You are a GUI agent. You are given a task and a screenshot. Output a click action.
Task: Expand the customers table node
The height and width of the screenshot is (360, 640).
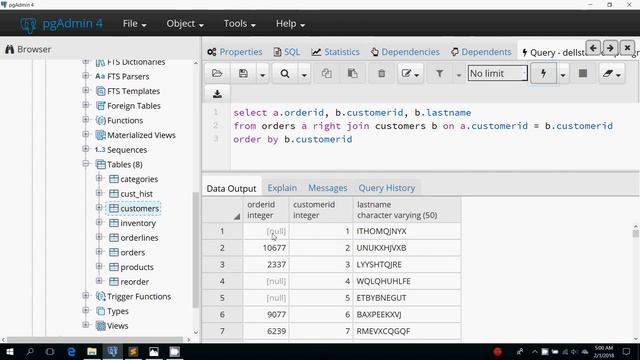pyautogui.click(x=99, y=208)
